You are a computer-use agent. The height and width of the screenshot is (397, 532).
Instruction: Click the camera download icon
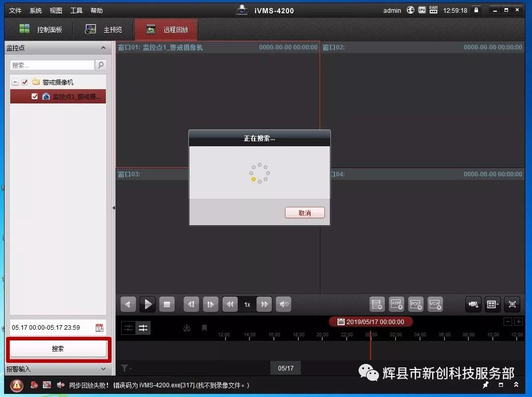473,304
